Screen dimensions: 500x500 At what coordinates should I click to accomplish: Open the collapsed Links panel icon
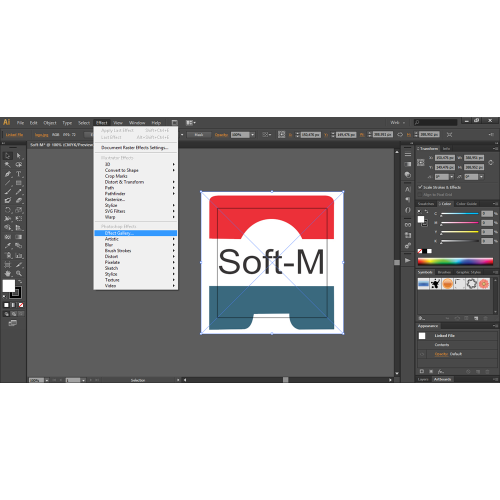[408, 225]
